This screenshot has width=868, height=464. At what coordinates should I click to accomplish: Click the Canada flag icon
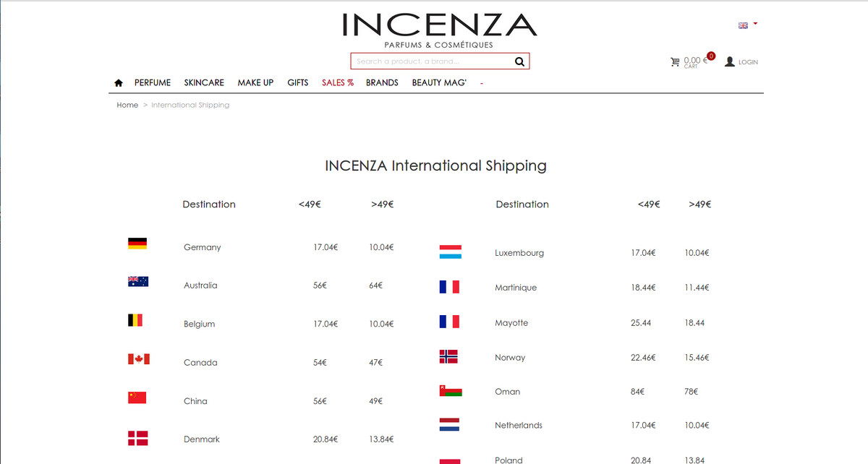point(138,359)
